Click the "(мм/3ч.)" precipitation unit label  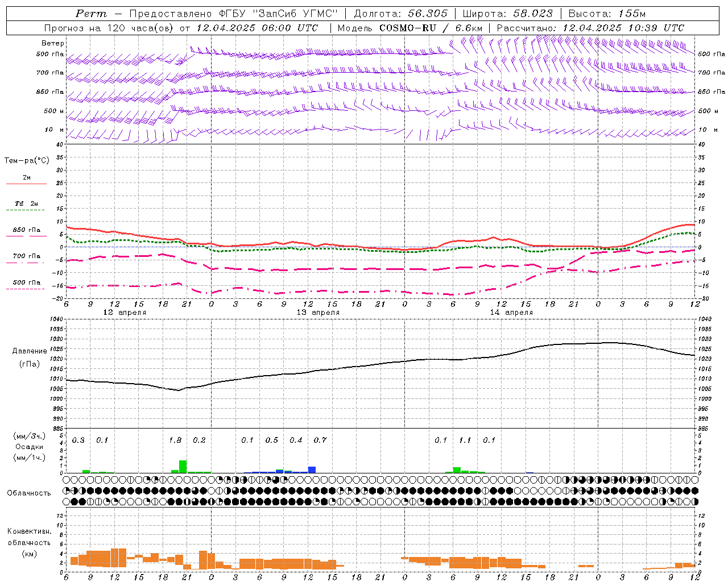click(x=30, y=436)
